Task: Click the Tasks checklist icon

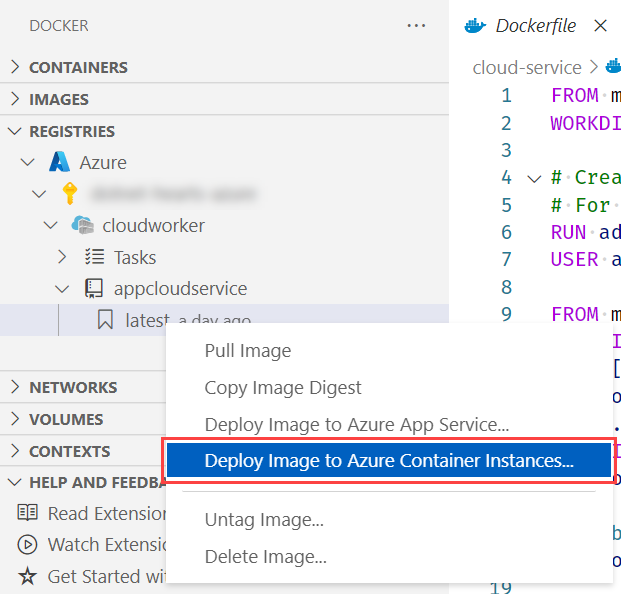Action: point(95,257)
